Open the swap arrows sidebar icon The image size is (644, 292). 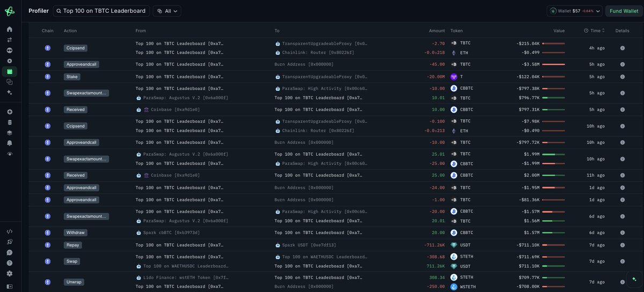click(x=10, y=40)
